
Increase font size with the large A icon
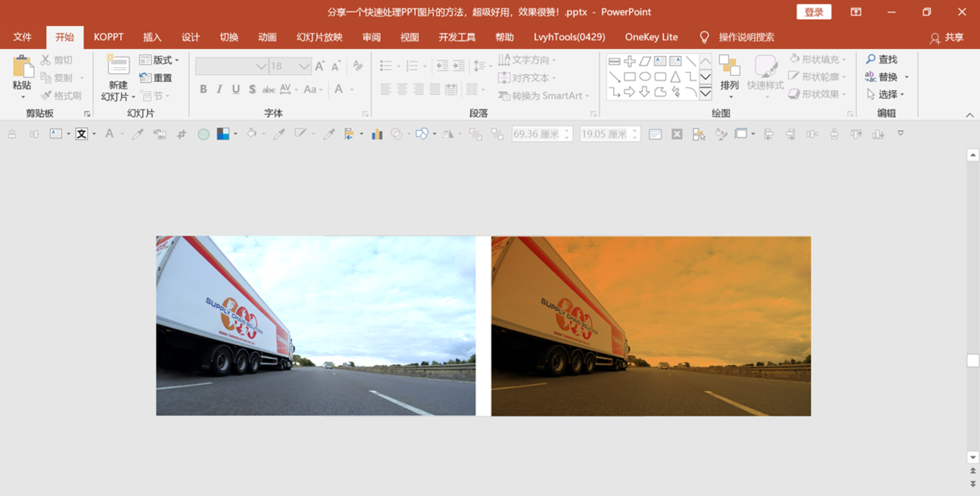pos(320,66)
